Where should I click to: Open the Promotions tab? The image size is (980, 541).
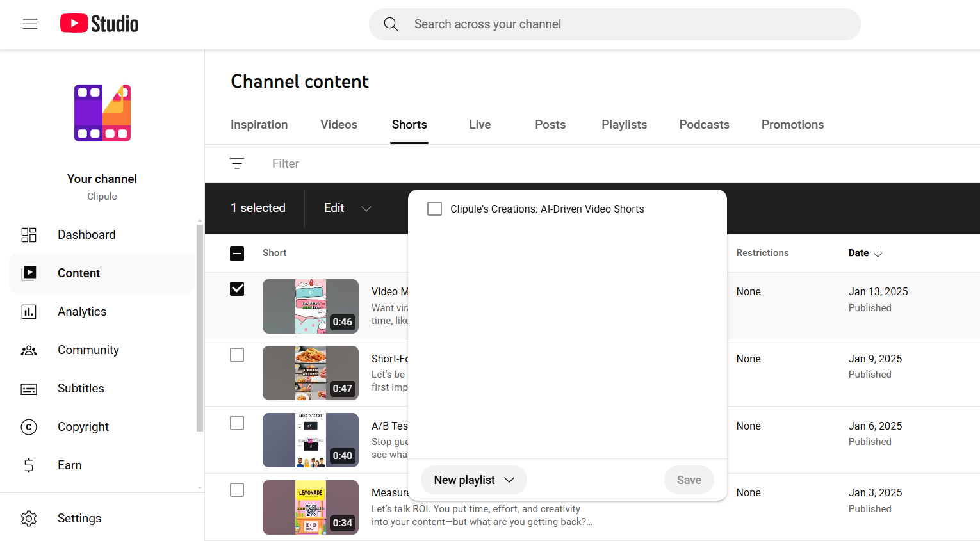click(793, 125)
